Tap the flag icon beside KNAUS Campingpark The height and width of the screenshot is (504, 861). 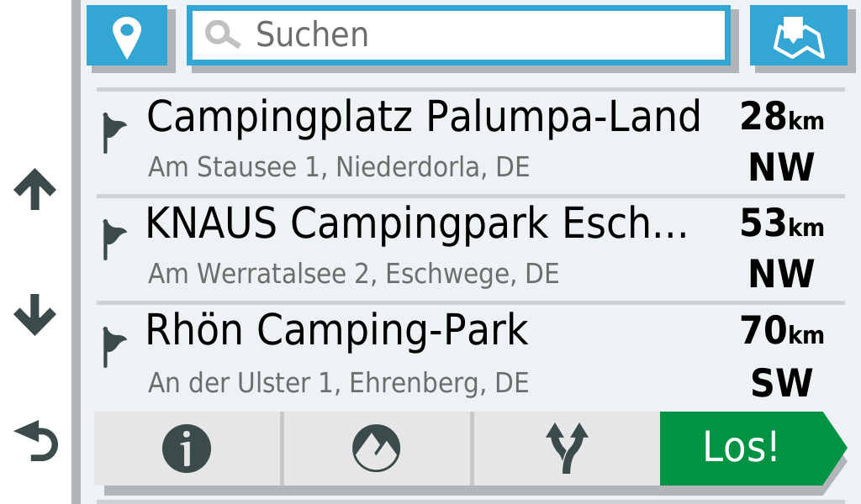114,239
